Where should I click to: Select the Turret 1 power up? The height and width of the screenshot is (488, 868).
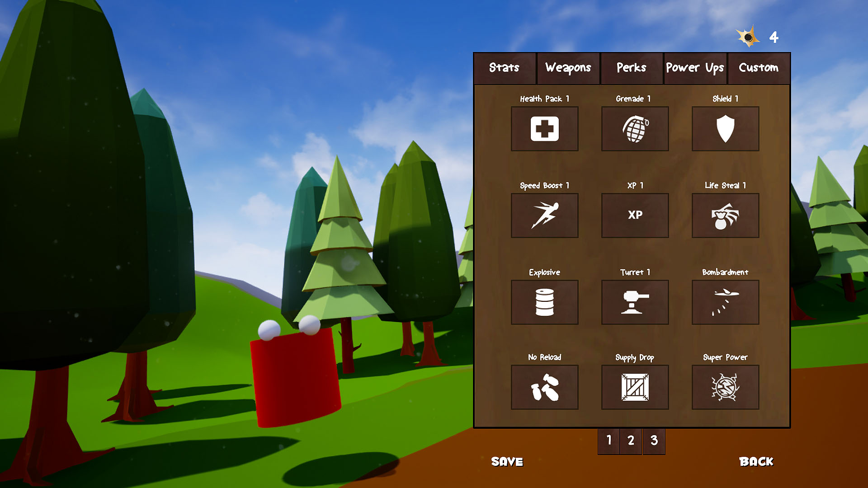(x=635, y=302)
